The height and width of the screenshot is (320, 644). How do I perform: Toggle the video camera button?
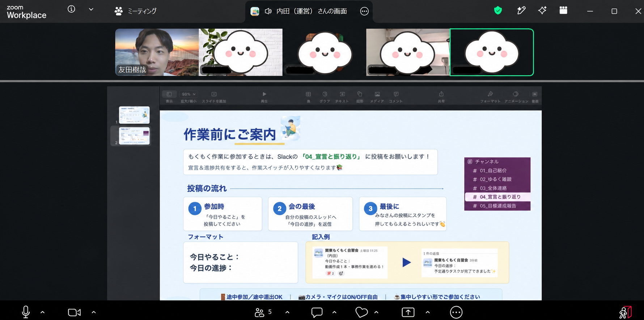pyautogui.click(x=74, y=312)
